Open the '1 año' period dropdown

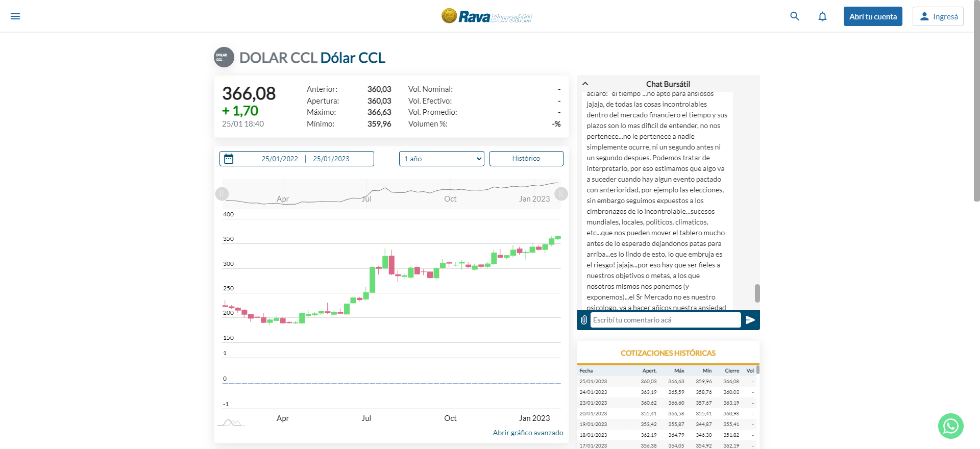(x=442, y=159)
